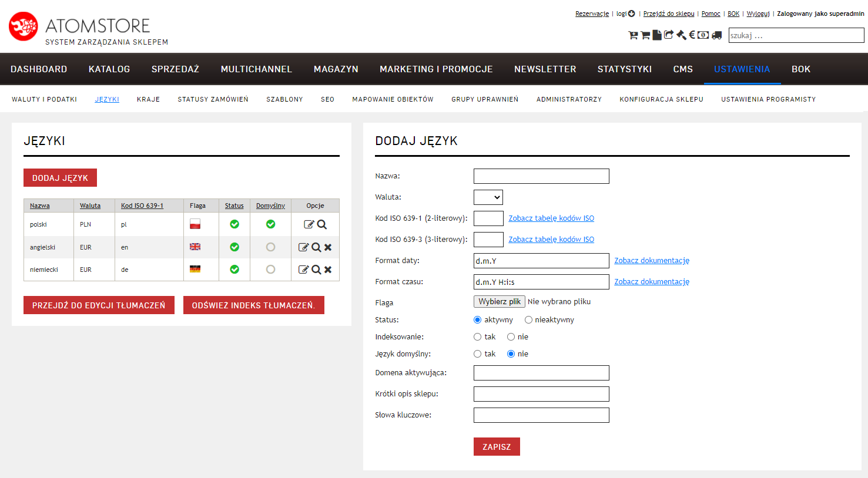
Task: Delete the niemiecki language row
Action: pos(328,270)
